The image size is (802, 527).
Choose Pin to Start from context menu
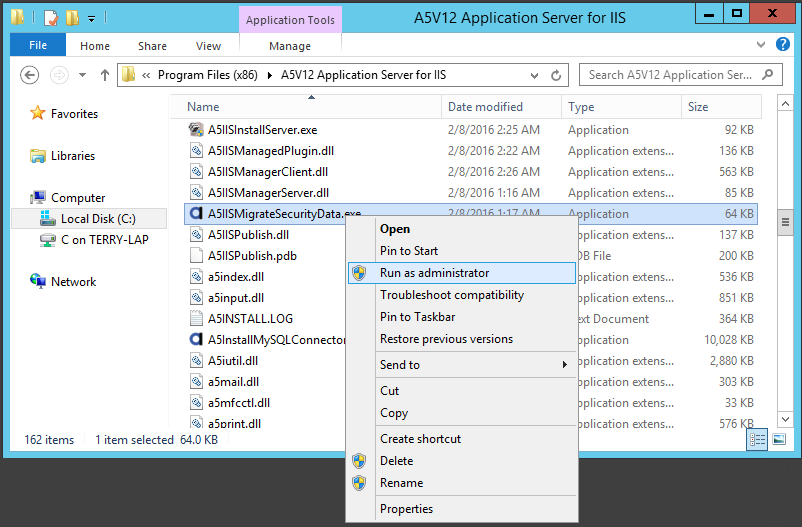click(462, 251)
